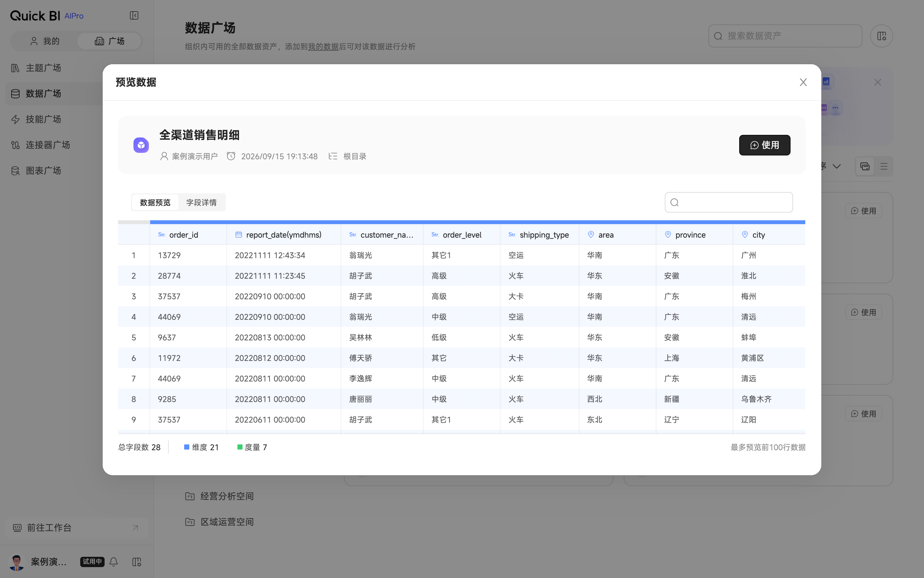Open 经营分析空间 folder
Image resolution: width=924 pixels, height=578 pixels.
[x=219, y=496]
